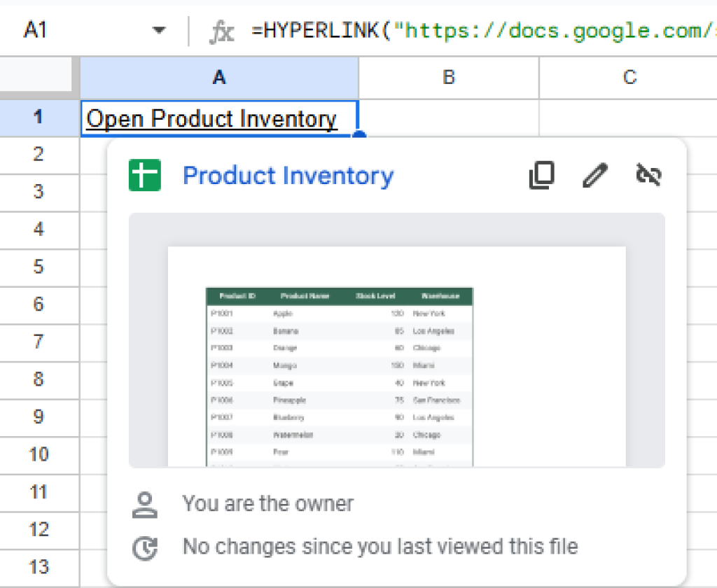Open the Name Box dropdown arrow
This screenshot has width=717, height=588.
pyautogui.click(x=160, y=29)
